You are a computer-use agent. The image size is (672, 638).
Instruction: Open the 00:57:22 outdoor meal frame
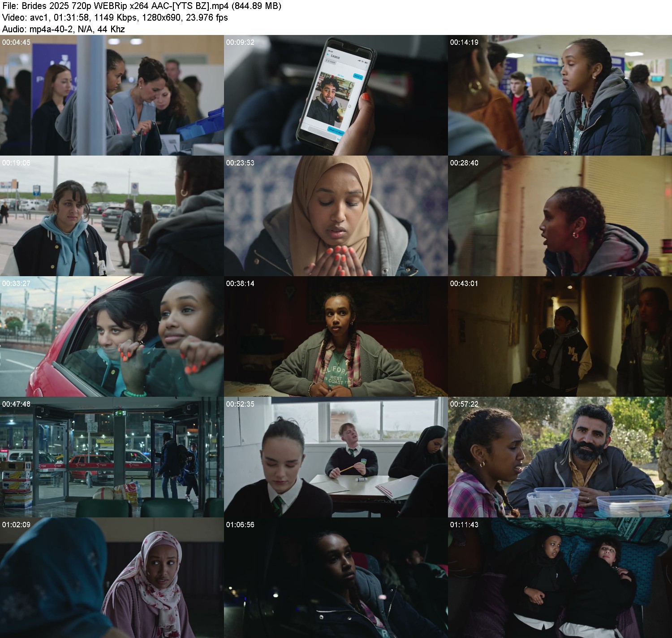tap(560, 457)
